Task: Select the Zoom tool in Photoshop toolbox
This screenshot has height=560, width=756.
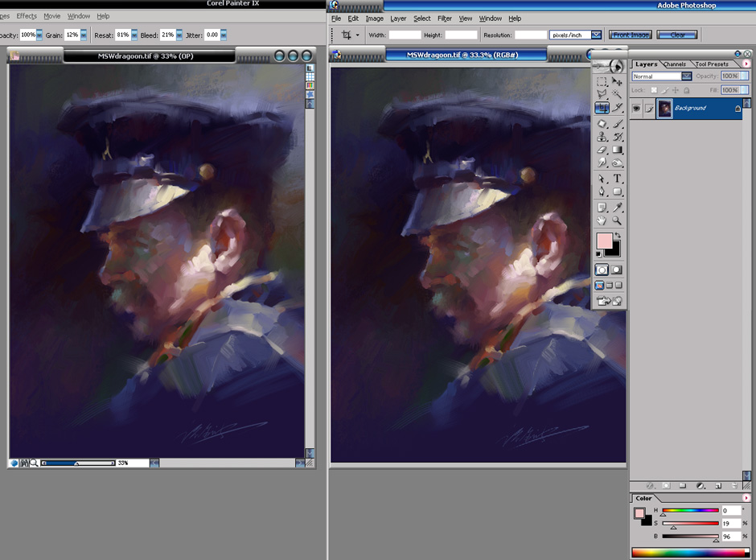Action: (617, 221)
